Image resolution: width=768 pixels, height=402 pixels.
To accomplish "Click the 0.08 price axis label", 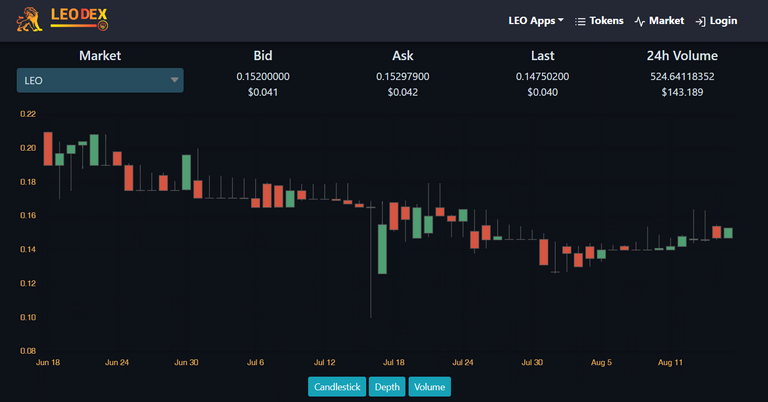I will coord(28,351).
